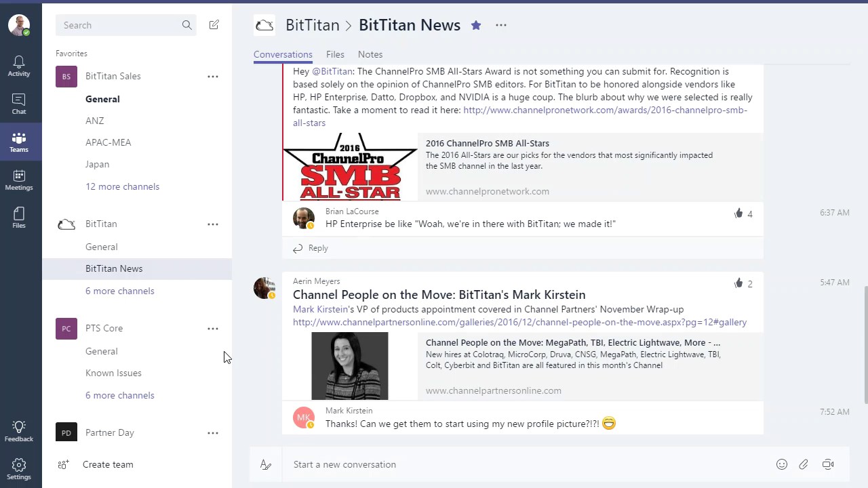Click the Create team icon
This screenshot has height=488, width=868.
click(63, 464)
